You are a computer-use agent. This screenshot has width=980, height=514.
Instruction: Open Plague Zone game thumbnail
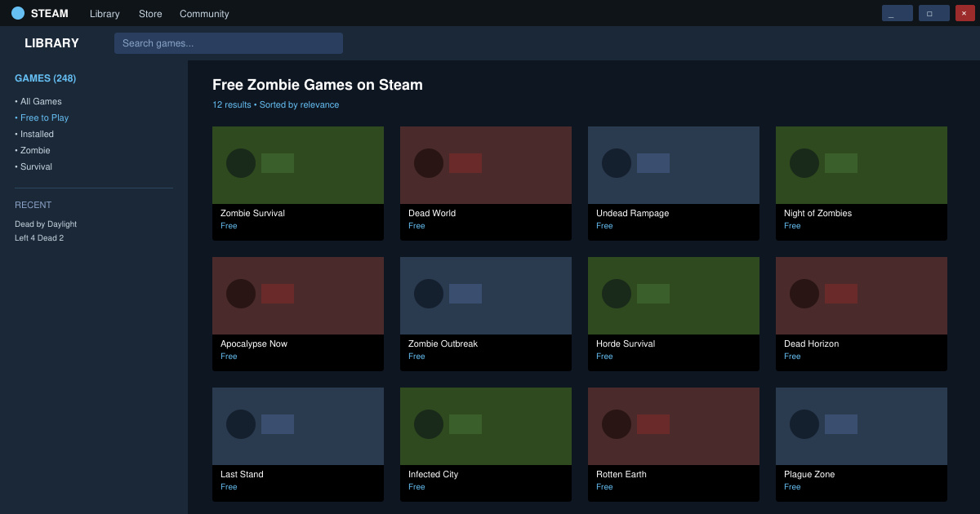coord(862,426)
